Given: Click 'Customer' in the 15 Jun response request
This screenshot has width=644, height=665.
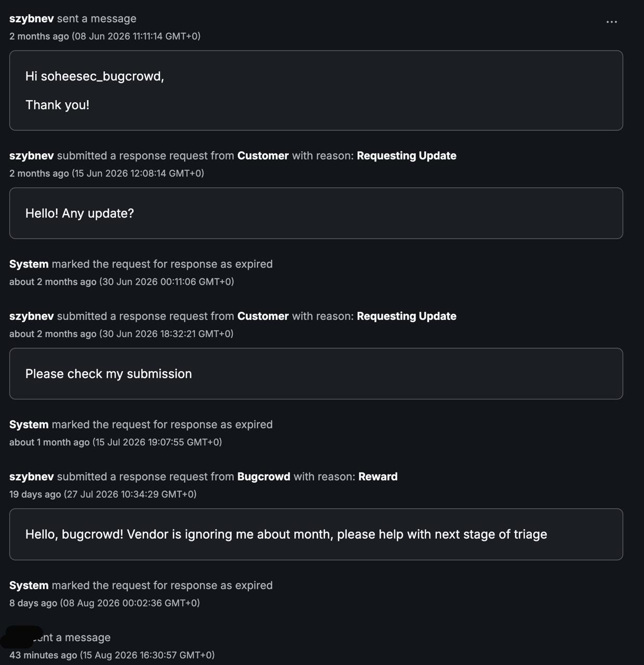Looking at the screenshot, I should click(263, 155).
